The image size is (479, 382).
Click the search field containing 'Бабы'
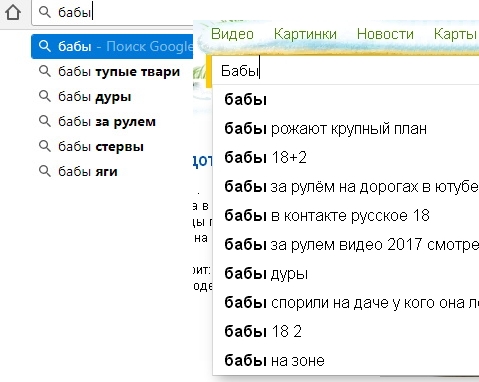tap(345, 70)
